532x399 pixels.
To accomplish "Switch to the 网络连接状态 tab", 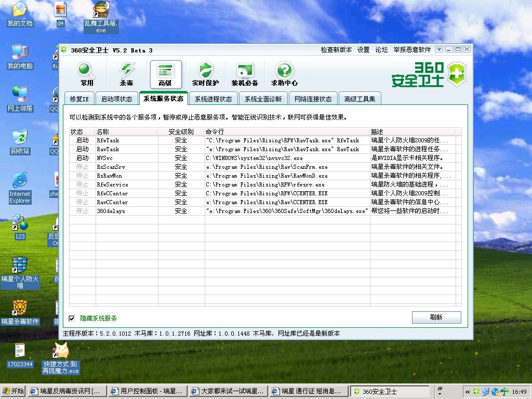I will click(x=313, y=99).
